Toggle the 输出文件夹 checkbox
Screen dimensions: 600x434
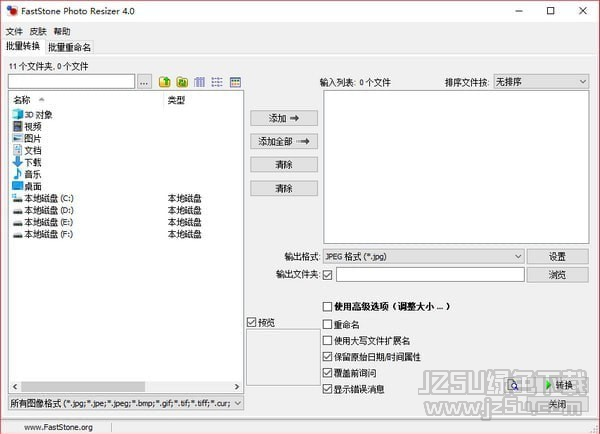click(x=327, y=274)
